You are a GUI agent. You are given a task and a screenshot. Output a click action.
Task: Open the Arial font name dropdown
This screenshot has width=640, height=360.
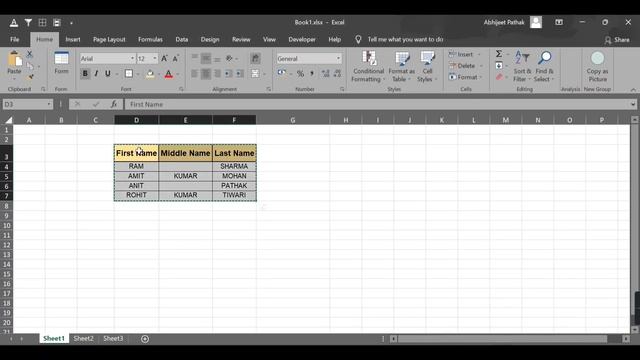tap(132, 59)
